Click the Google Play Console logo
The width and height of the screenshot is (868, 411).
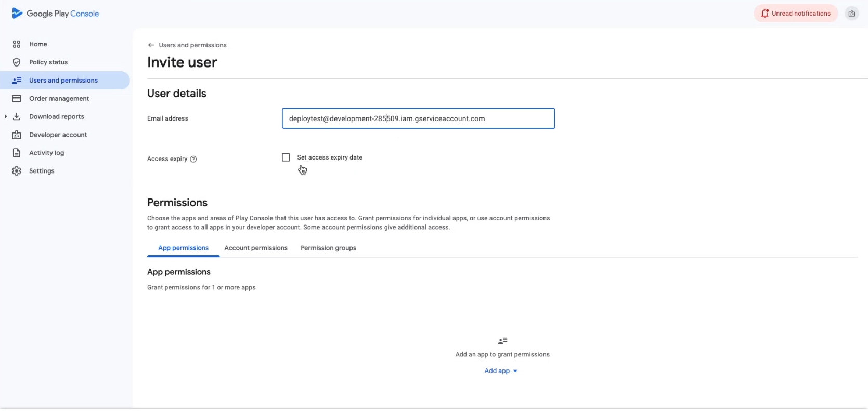[x=55, y=14]
